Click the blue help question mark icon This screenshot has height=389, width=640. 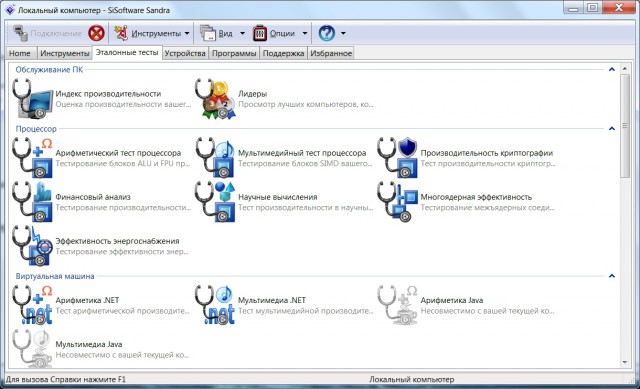click(x=327, y=33)
